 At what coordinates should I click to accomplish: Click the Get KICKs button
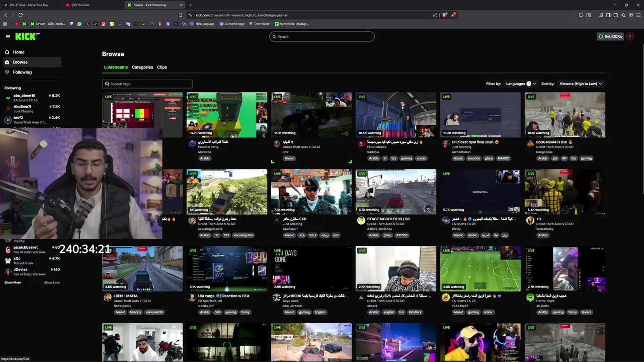(x=610, y=36)
